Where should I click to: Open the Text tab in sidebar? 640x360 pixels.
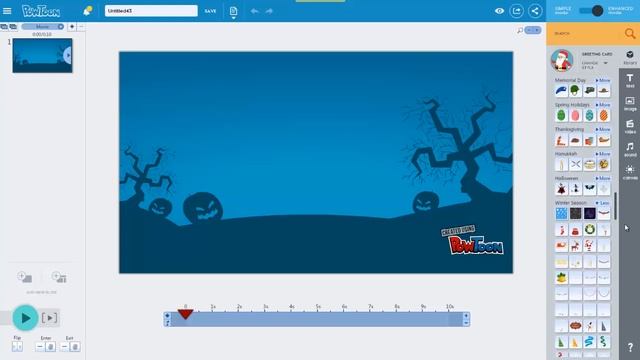pos(630,81)
